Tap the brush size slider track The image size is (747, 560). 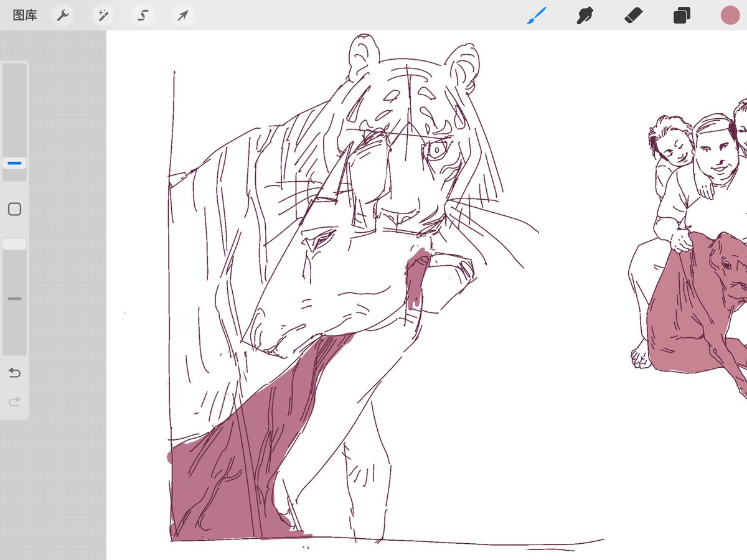(15, 122)
